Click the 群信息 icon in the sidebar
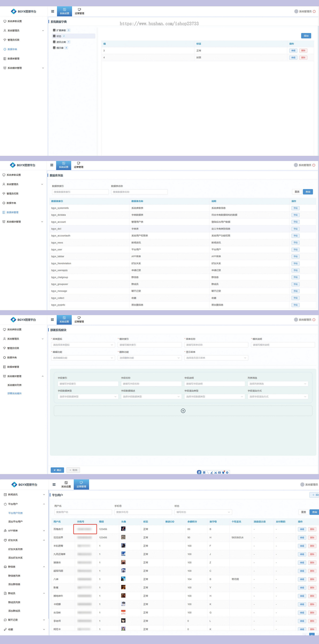The image size is (319, 644). tap(5, 567)
